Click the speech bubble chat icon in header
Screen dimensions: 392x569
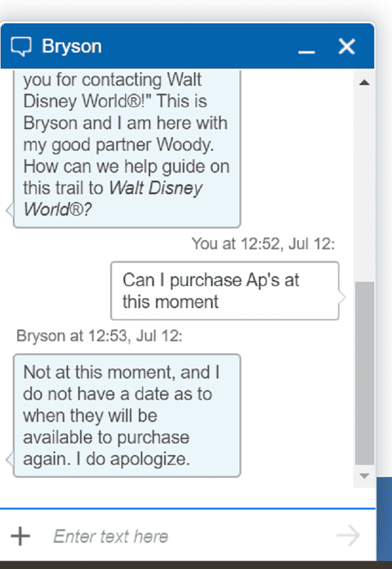pyautogui.click(x=21, y=47)
